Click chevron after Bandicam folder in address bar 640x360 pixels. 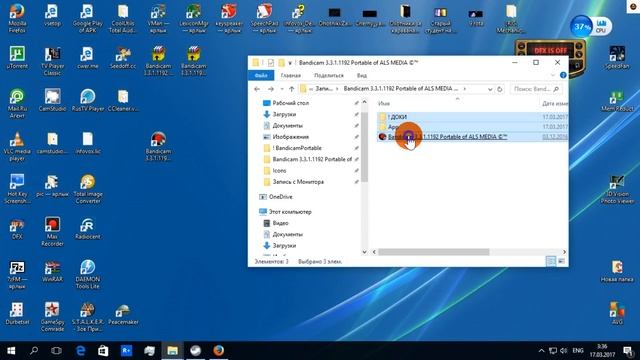(x=464, y=89)
